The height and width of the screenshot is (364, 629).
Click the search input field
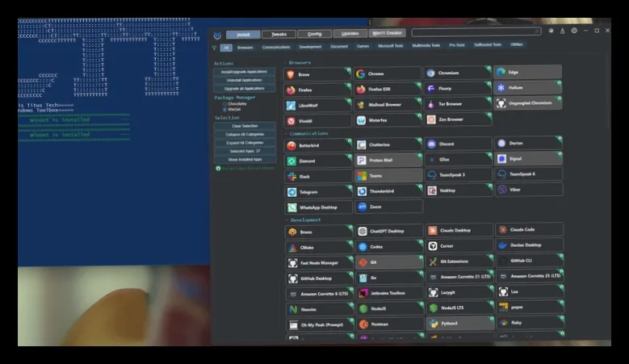pyautogui.click(x=476, y=31)
